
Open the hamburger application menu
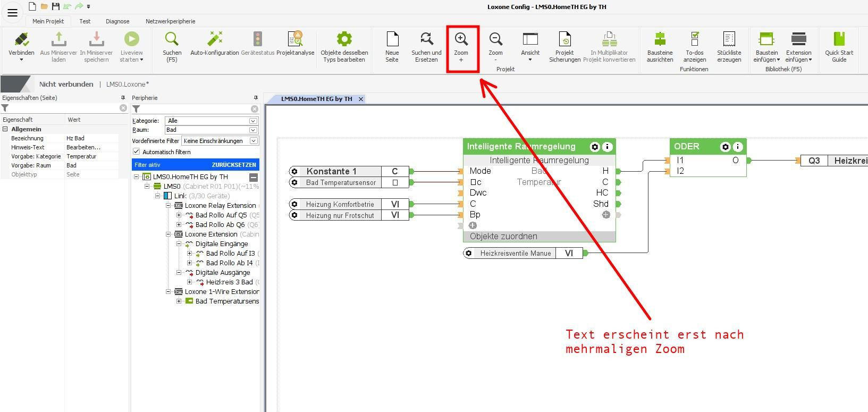pyautogui.click(x=13, y=13)
